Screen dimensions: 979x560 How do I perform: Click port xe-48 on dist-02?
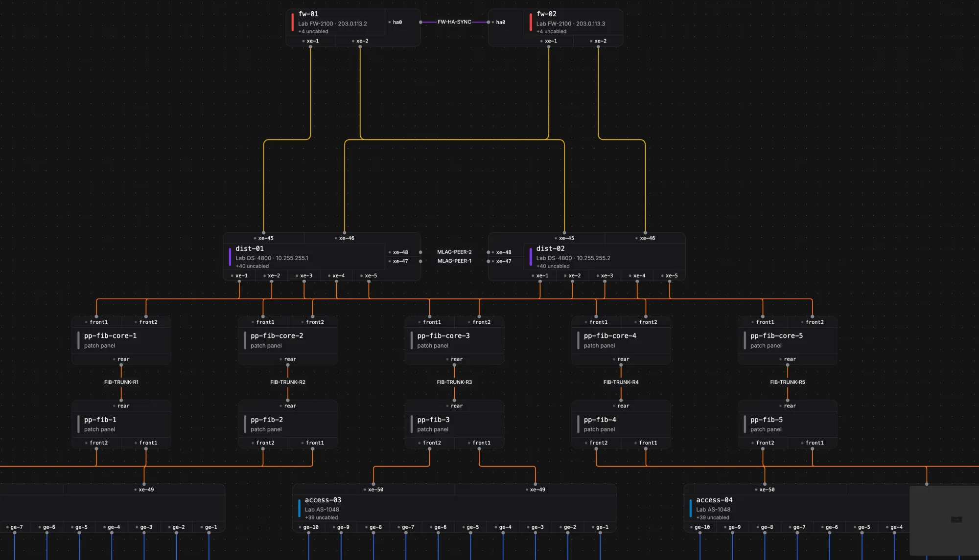[x=502, y=252]
